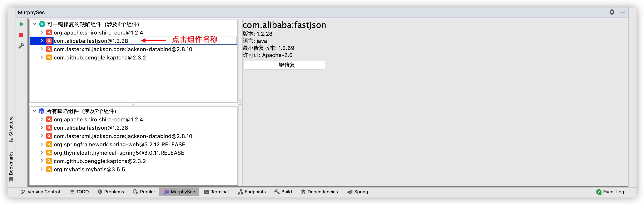The width and height of the screenshot is (644, 205).
Task: Click the 一键修复 button
Action: pos(284,65)
